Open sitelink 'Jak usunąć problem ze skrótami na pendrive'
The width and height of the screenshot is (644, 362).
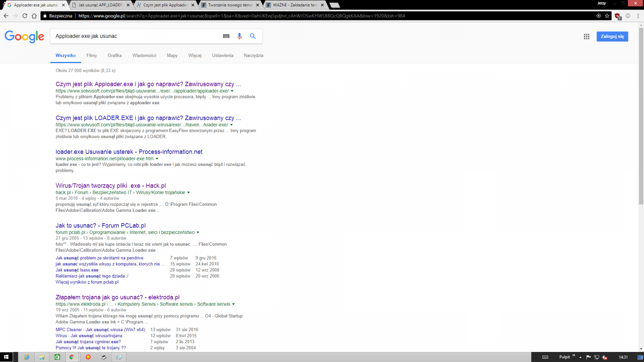[99, 258]
